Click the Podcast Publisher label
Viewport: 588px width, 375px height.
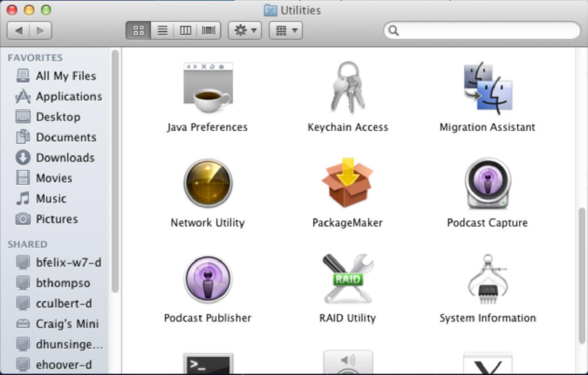pos(208,318)
